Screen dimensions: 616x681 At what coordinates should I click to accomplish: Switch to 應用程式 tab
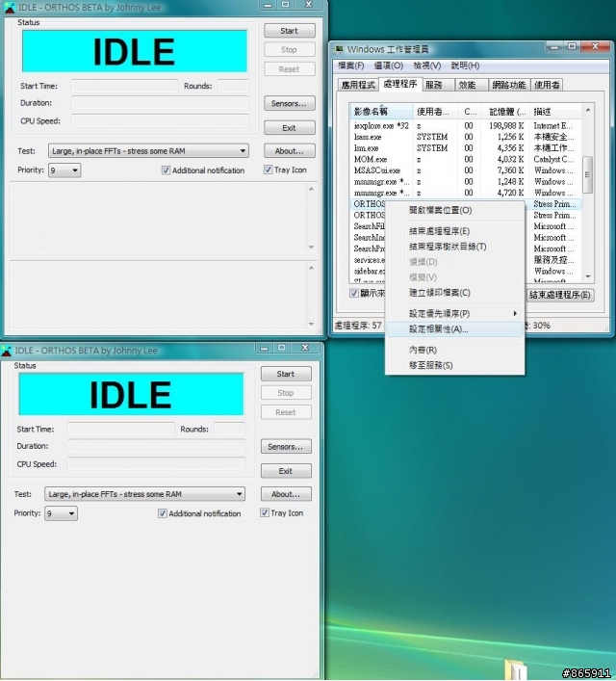pos(358,85)
